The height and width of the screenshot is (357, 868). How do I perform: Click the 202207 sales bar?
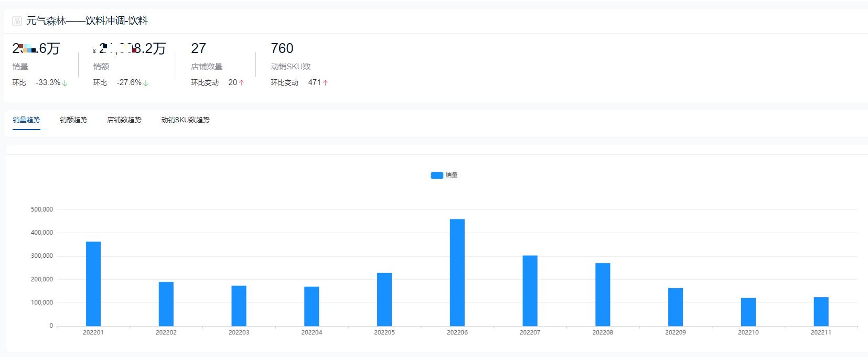pyautogui.click(x=530, y=291)
